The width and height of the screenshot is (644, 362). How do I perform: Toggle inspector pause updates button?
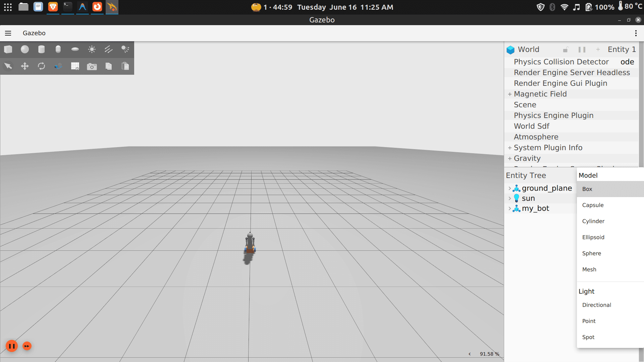(582, 50)
